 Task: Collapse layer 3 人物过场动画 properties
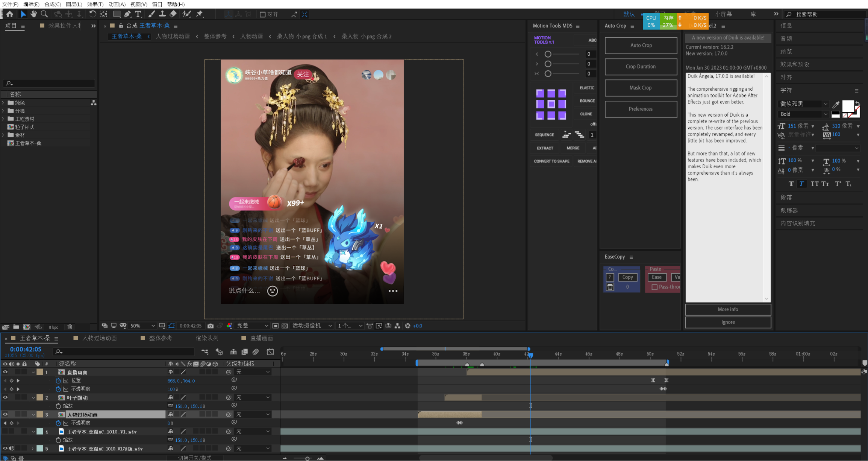point(33,414)
